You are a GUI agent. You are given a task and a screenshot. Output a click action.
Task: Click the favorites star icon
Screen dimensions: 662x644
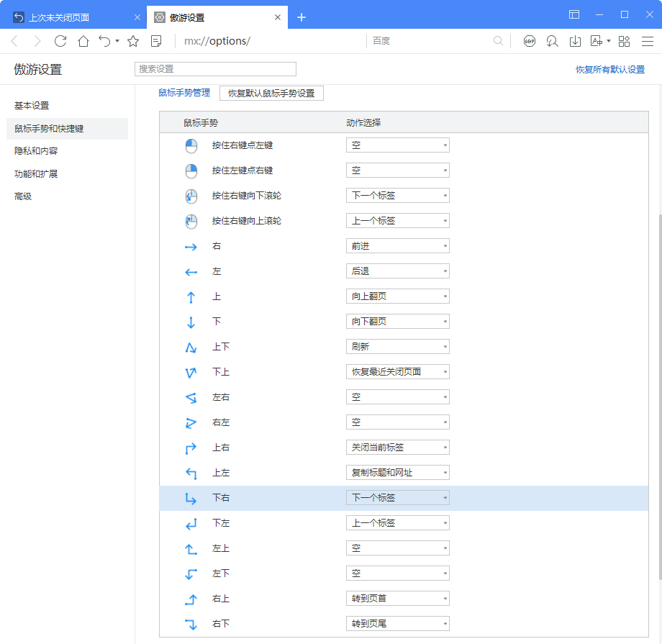133,41
